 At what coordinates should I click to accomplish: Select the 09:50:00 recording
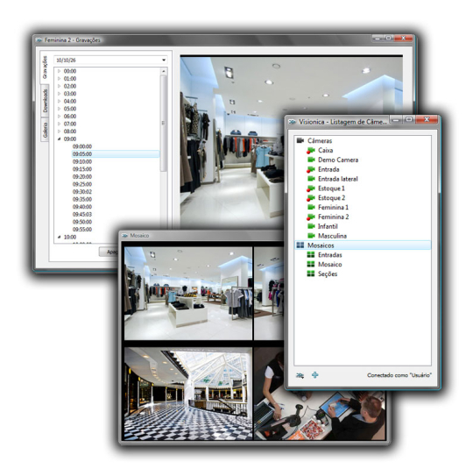tap(82, 222)
